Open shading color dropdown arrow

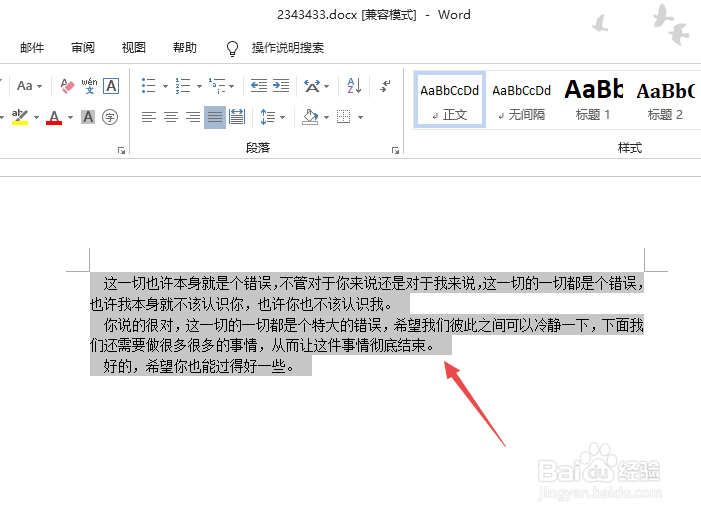326,118
